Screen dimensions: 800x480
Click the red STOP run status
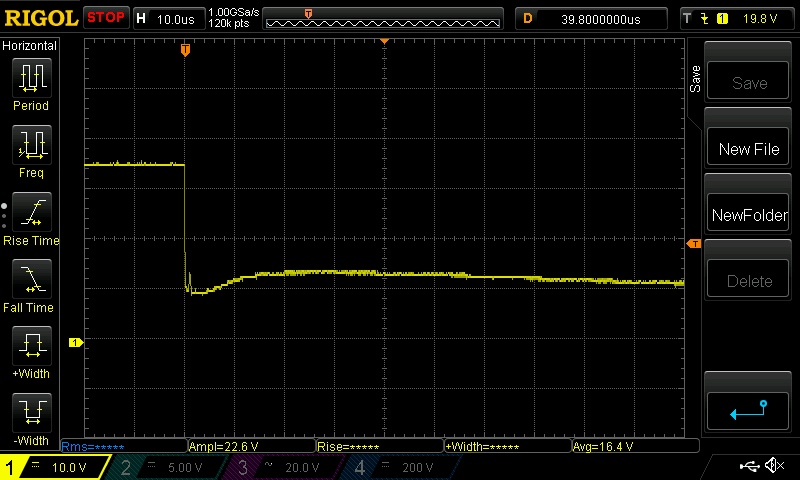[105, 18]
